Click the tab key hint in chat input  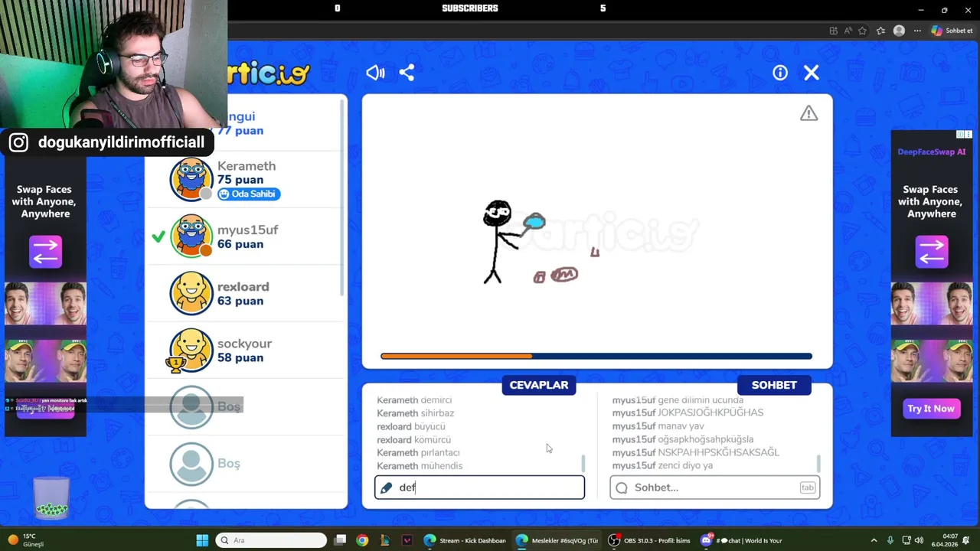[808, 487]
